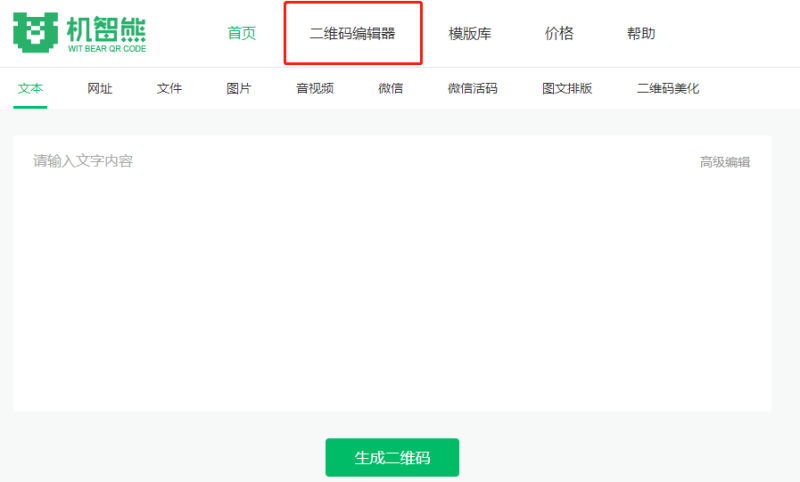The width and height of the screenshot is (800, 482).
Task: Choose the 图片 tab
Action: [x=239, y=89]
